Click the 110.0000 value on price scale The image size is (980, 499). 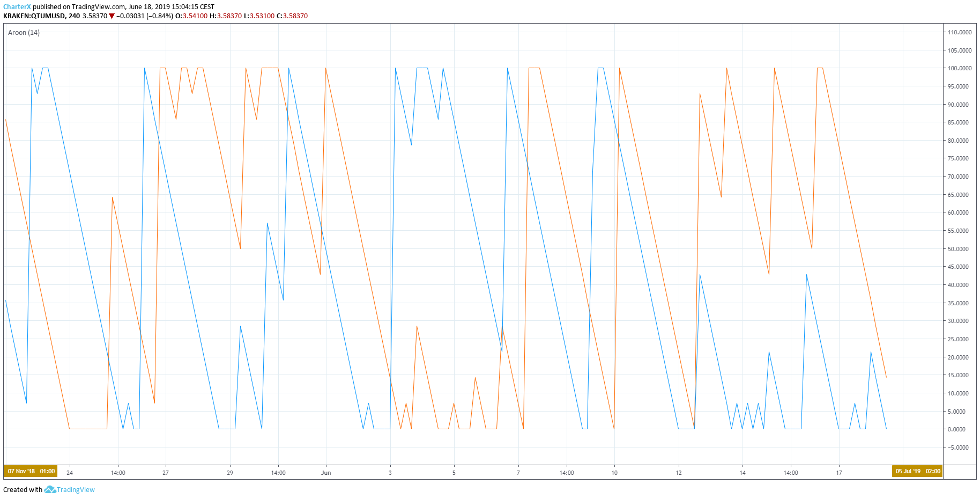pos(960,32)
